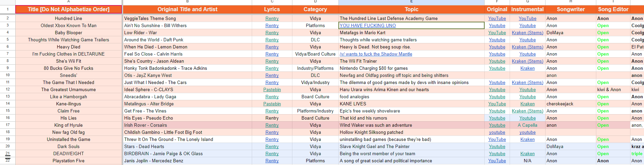Select 'Just What I Needed - The Cars' cell

(187, 83)
